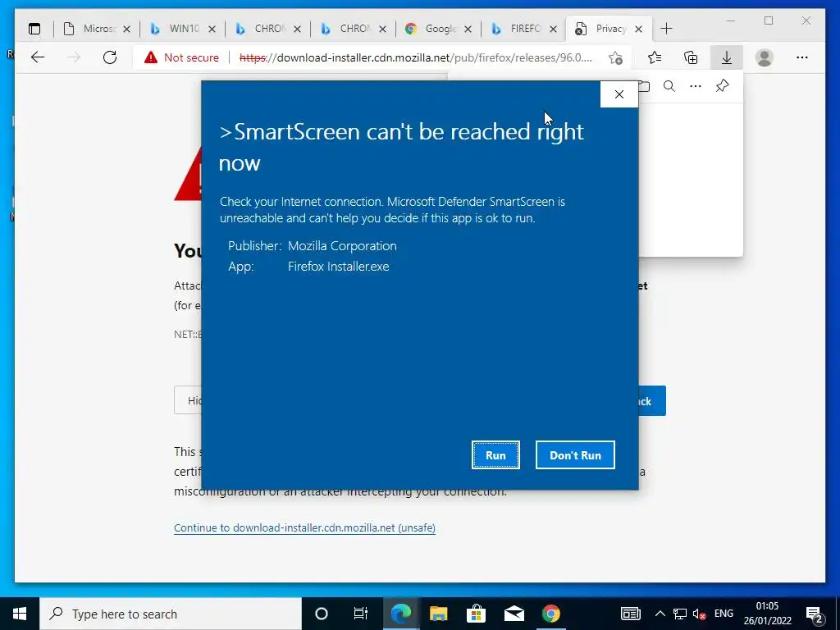Open Microsoft Store from taskbar
This screenshot has height=630, width=840.
(476, 614)
